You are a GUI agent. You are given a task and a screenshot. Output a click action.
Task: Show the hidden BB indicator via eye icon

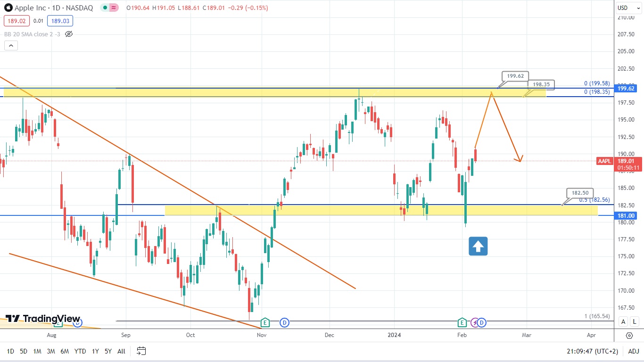(69, 34)
